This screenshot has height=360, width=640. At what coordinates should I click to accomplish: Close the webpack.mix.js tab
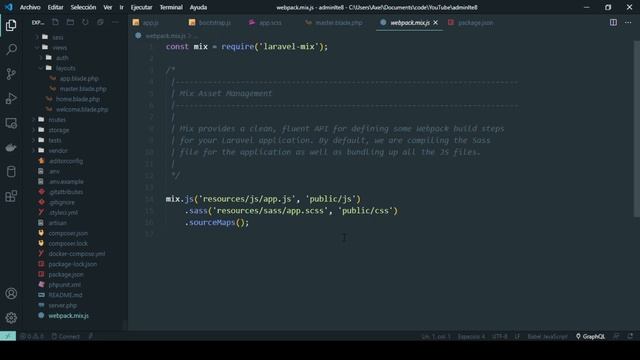pyautogui.click(x=436, y=23)
